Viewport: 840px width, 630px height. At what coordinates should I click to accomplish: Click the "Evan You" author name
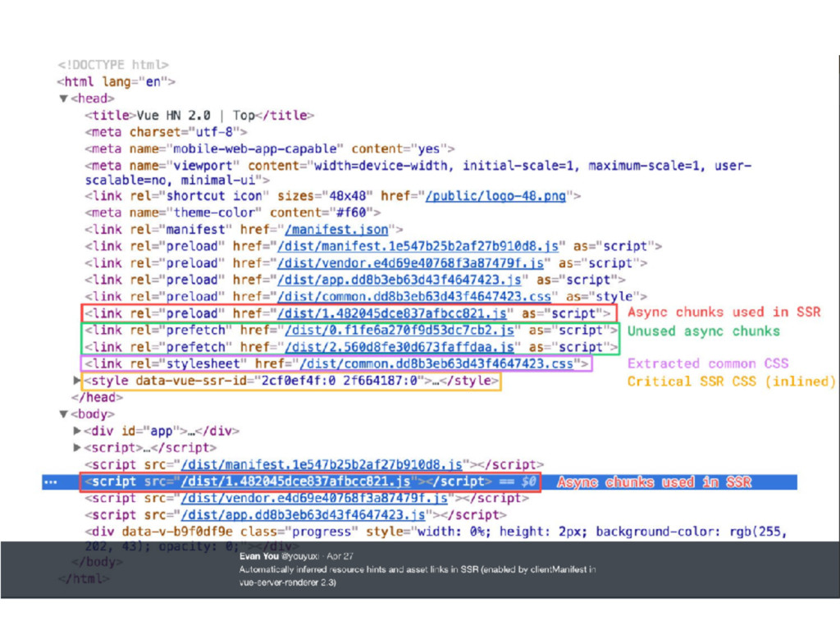(258, 556)
